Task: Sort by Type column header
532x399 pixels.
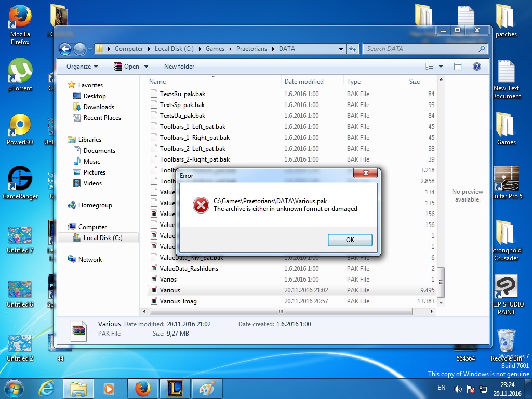Action: (375, 82)
